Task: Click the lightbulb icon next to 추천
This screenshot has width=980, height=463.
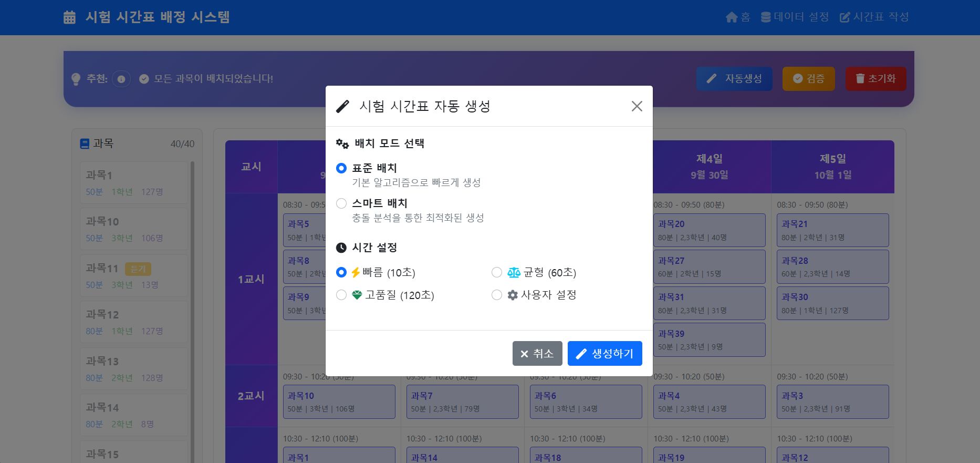Action: (76, 79)
